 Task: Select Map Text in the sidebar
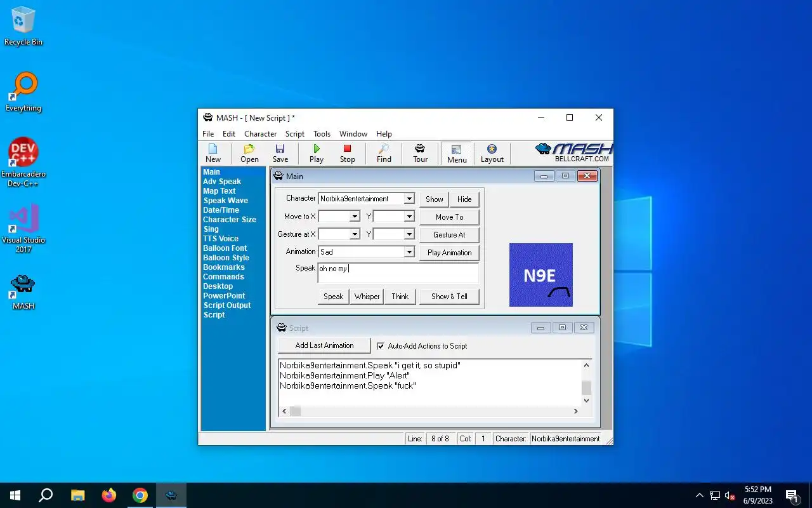219,191
